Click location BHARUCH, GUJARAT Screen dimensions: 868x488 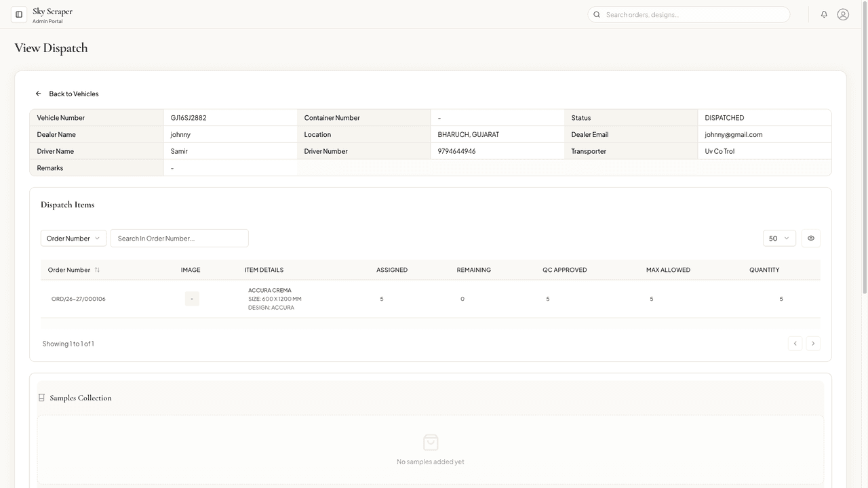[469, 134]
